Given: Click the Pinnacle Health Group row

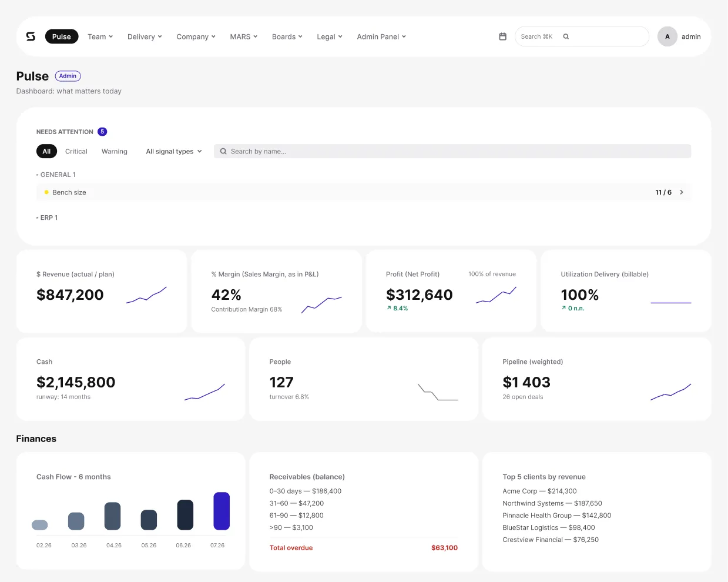Looking at the screenshot, I should pyautogui.click(x=557, y=516).
